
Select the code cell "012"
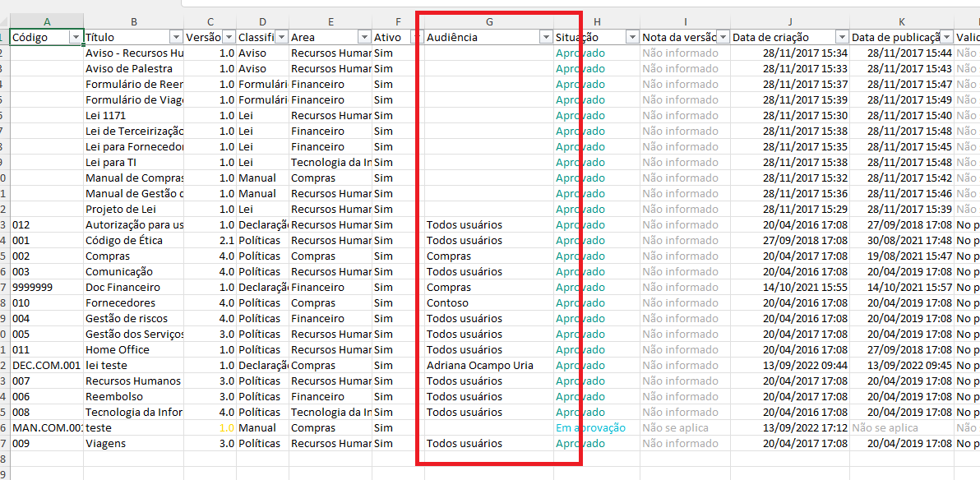pos(48,225)
